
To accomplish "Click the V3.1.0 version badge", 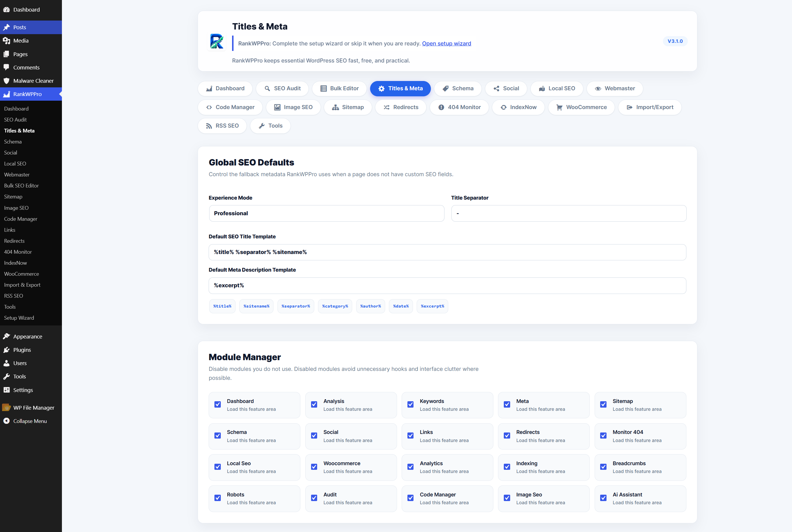I will click(675, 41).
